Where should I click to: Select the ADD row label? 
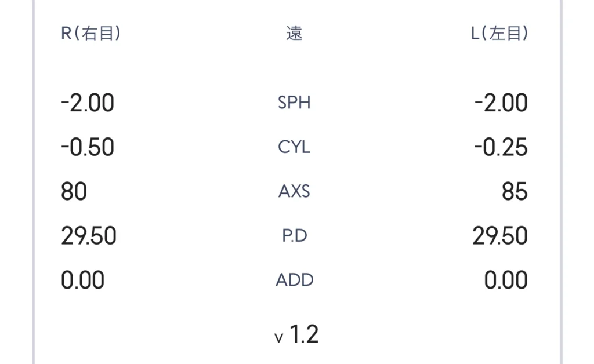pos(294,280)
